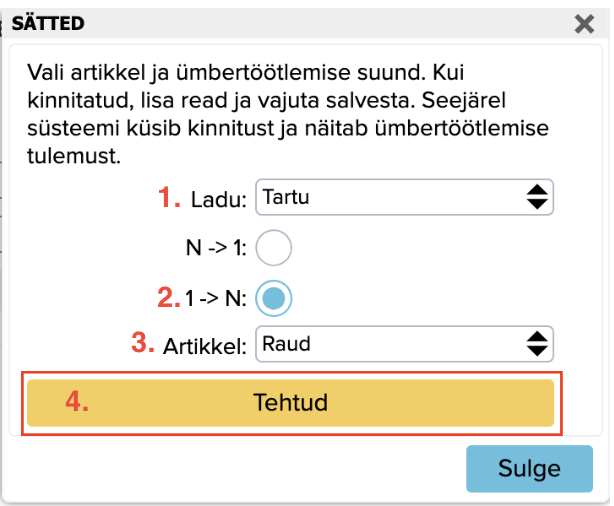The height and width of the screenshot is (506, 614).
Task: Select the N -> 1 radio button
Action: click(x=275, y=248)
